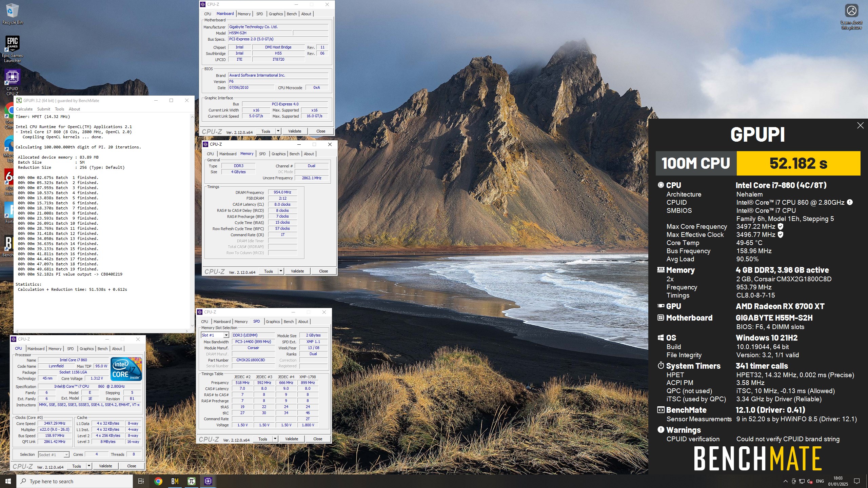Open the Calculate menu in GPUPI
The height and width of the screenshot is (488, 868).
coord(24,109)
